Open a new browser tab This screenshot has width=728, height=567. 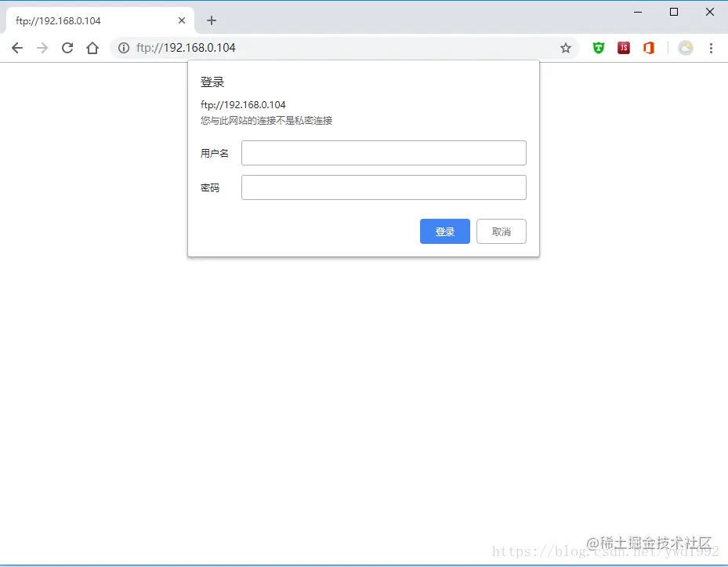click(x=211, y=20)
